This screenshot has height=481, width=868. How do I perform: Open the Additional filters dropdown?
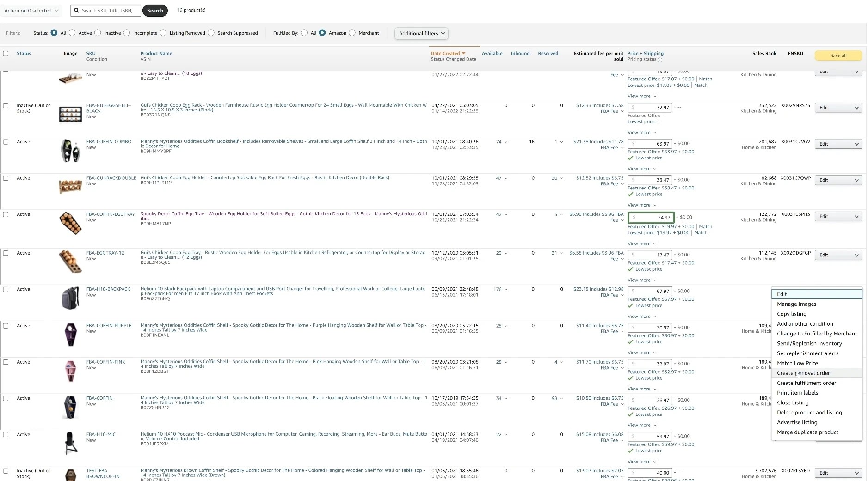coord(422,33)
